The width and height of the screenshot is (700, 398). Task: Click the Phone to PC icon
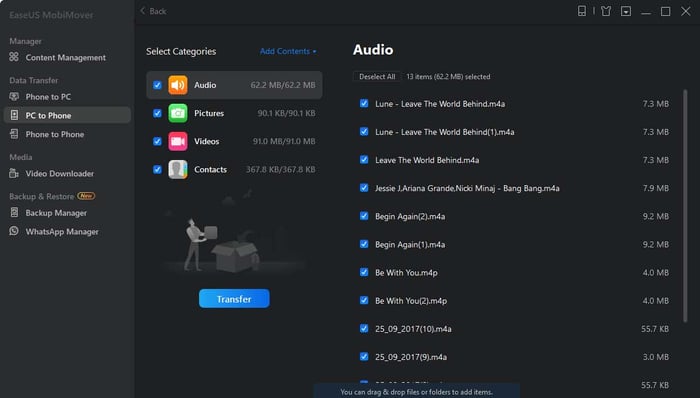point(14,96)
